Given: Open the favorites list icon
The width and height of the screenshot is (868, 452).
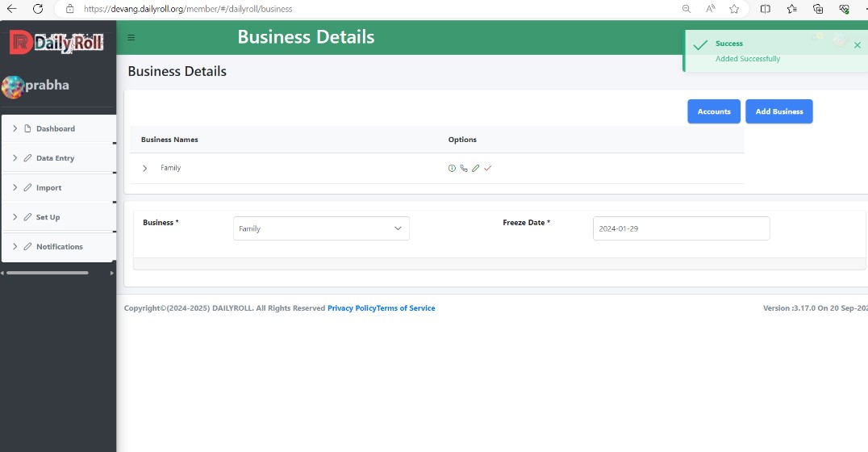Looking at the screenshot, I should [791, 9].
